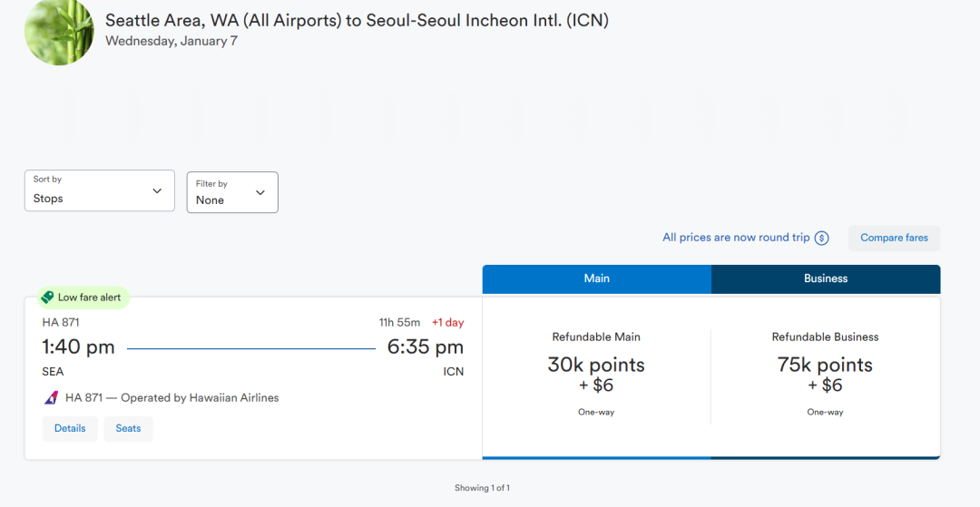Click the 'Showing 1 of 1' results text
The height and width of the screenshot is (507, 980).
(x=482, y=488)
